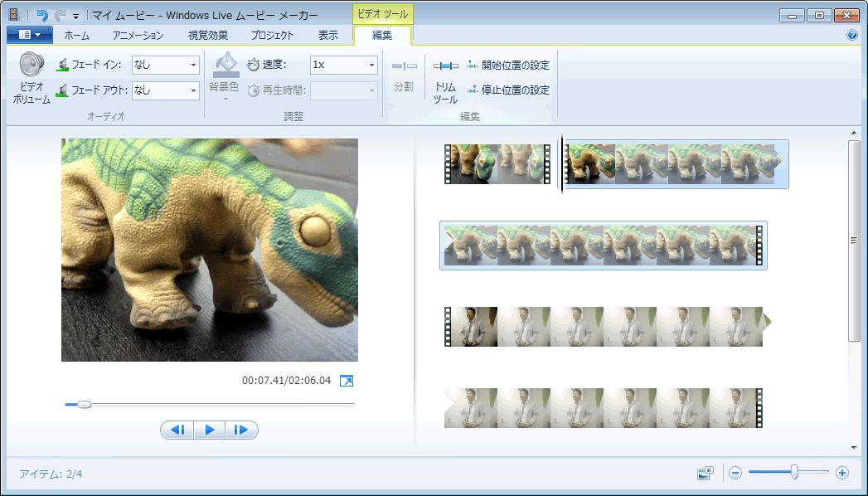Open help with the question mark icon
This screenshot has height=496, width=868.
point(851,36)
